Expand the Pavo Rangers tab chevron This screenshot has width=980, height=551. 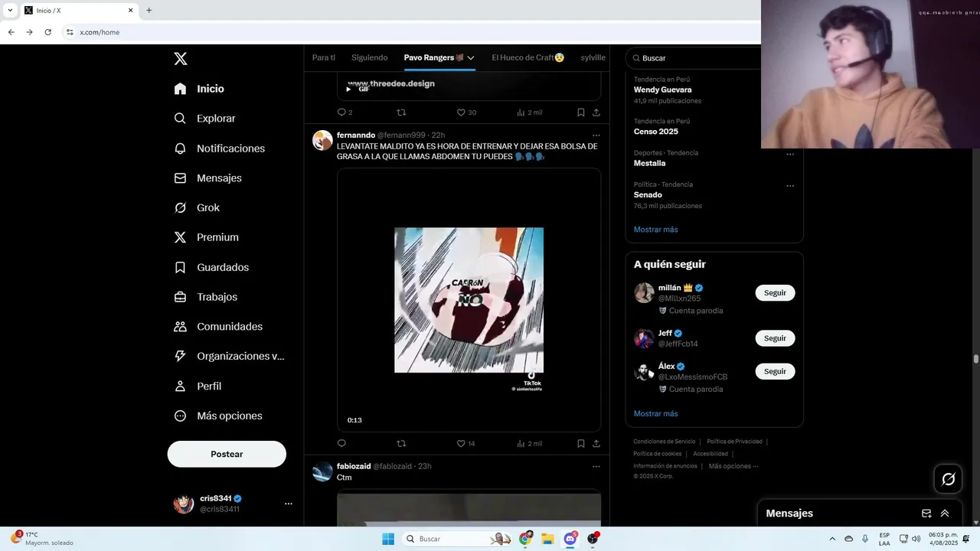[471, 58]
